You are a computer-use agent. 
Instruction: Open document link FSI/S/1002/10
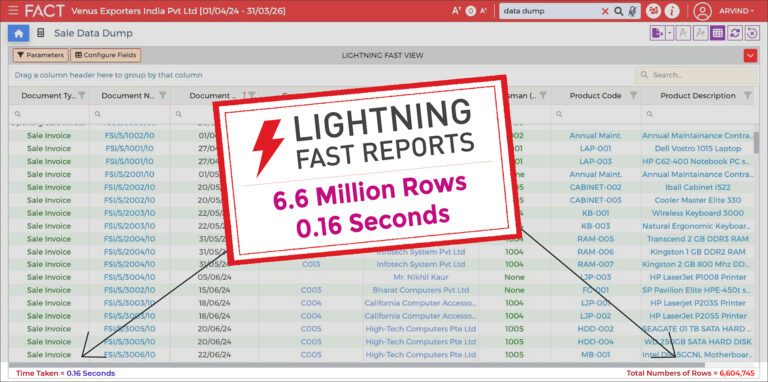click(130, 135)
